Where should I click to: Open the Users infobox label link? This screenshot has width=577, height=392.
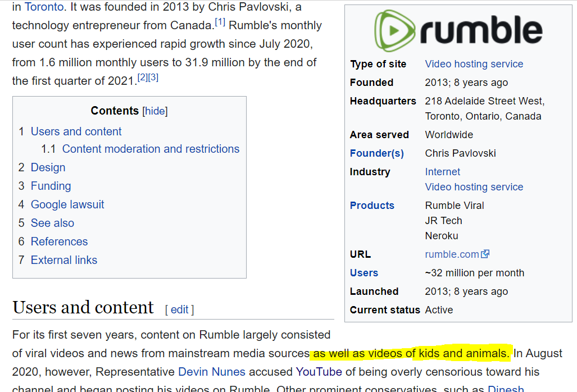(364, 273)
